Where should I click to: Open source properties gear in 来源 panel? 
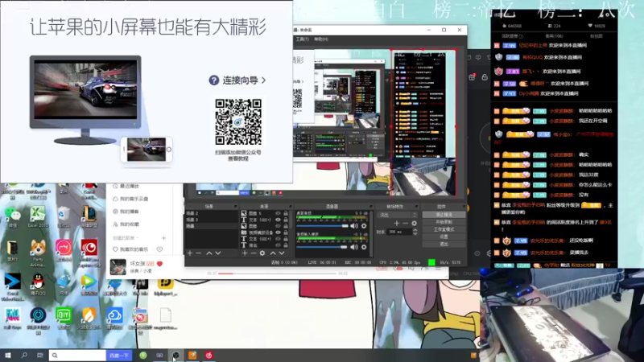[262, 253]
